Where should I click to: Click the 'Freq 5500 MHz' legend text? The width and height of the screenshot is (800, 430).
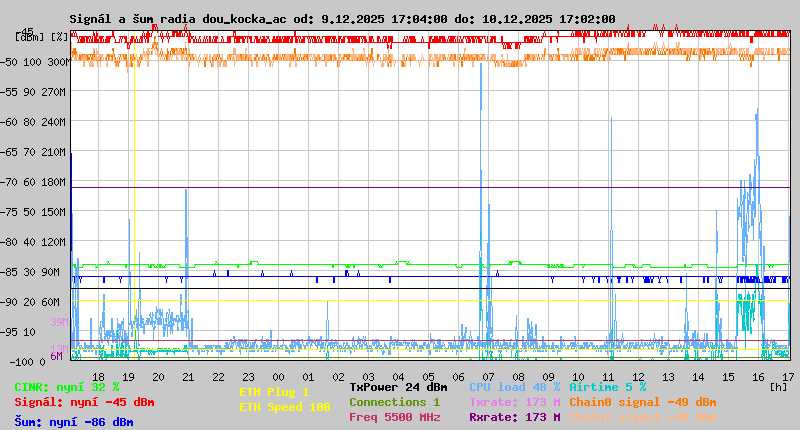point(395,417)
